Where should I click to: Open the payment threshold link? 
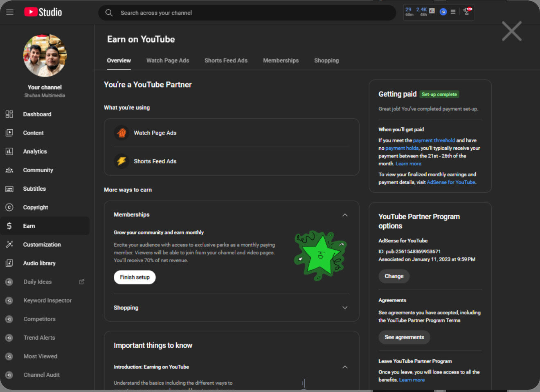[x=434, y=140]
